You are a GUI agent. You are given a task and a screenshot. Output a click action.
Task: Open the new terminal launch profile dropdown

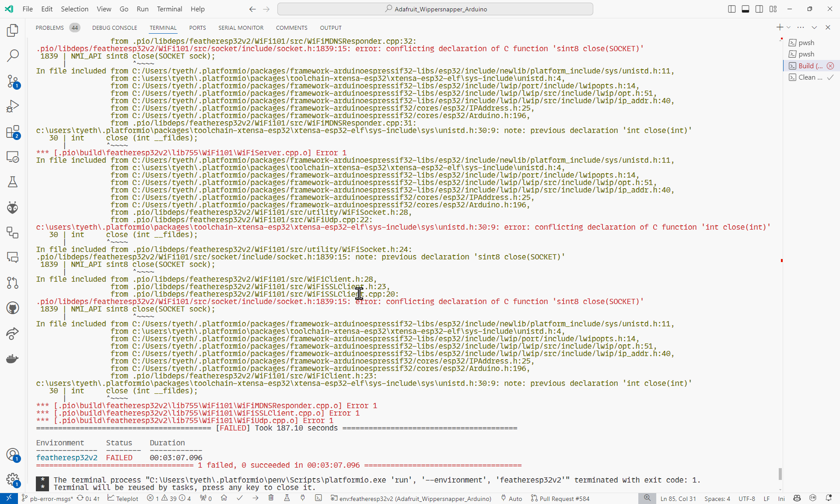pos(789,27)
